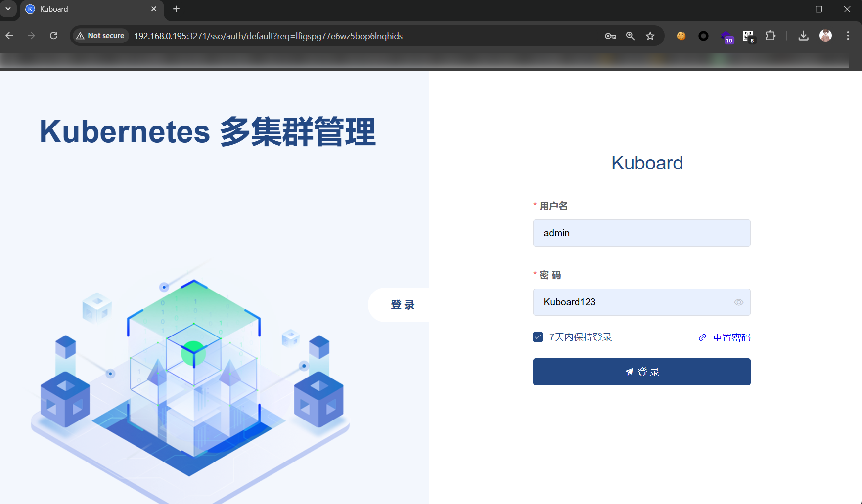Click the chain link icon beside 重置密码
This screenshot has height=504, width=862.
(702, 337)
